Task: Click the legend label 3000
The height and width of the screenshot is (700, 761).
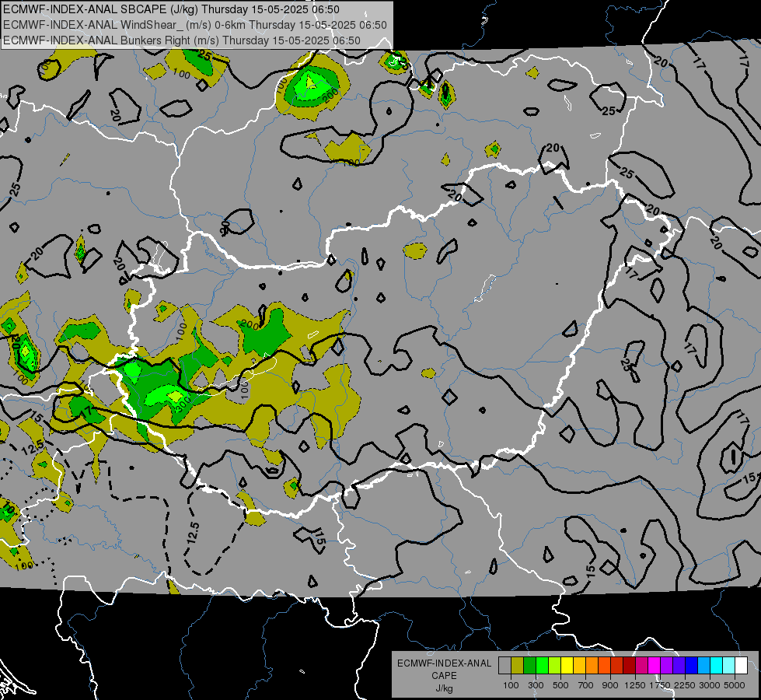Action: (710, 685)
